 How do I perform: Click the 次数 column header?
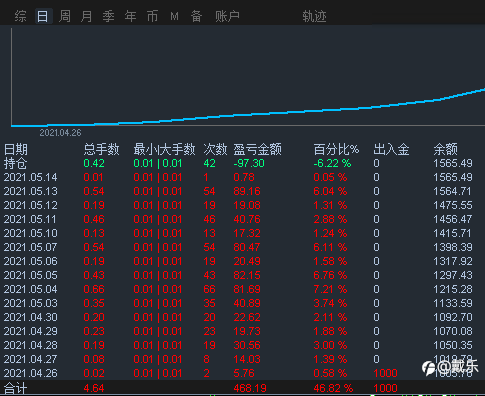tap(215, 149)
